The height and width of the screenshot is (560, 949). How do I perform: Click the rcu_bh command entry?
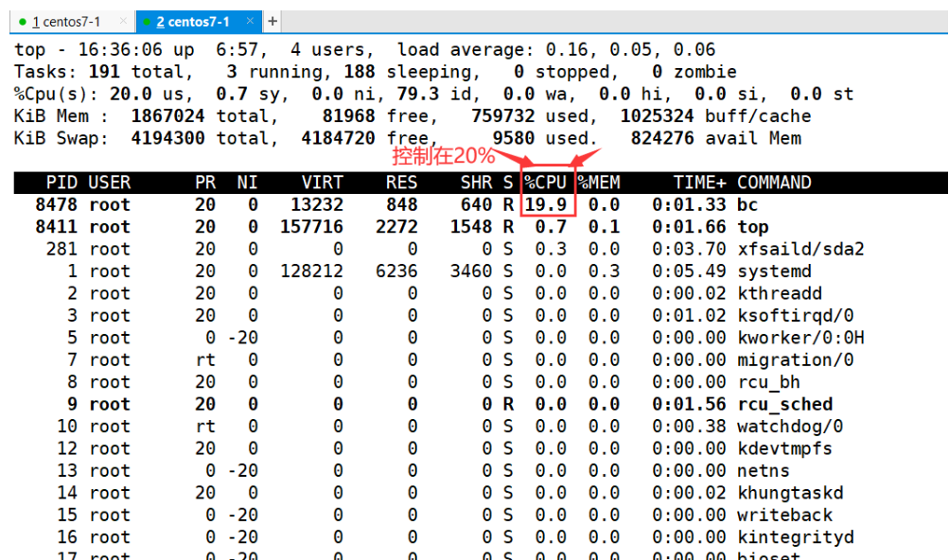tap(768, 382)
